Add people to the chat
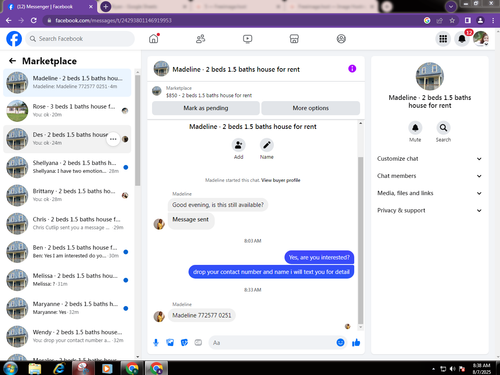This screenshot has width=500, height=375. click(238, 145)
